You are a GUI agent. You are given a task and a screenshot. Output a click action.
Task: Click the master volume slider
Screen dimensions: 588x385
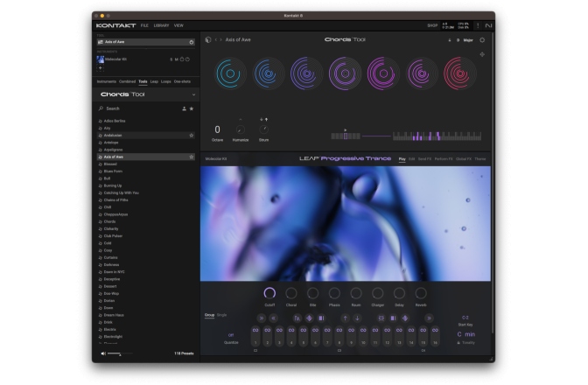click(120, 353)
